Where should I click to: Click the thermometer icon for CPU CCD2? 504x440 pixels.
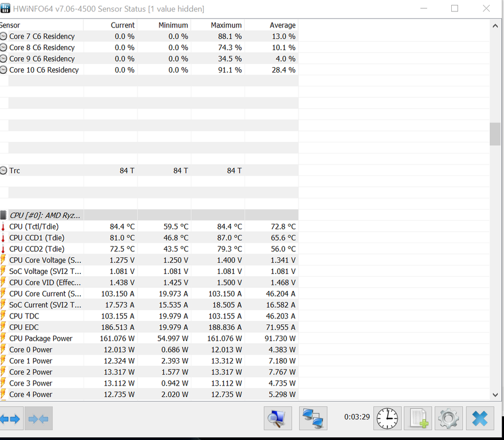3,249
